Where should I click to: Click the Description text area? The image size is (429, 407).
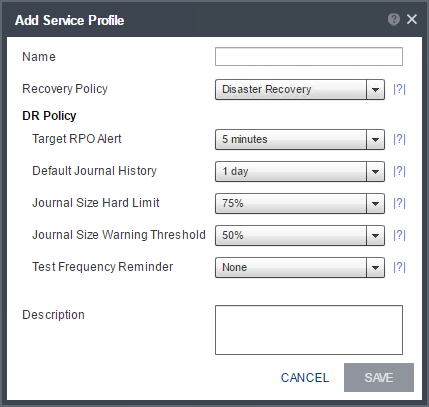click(309, 330)
